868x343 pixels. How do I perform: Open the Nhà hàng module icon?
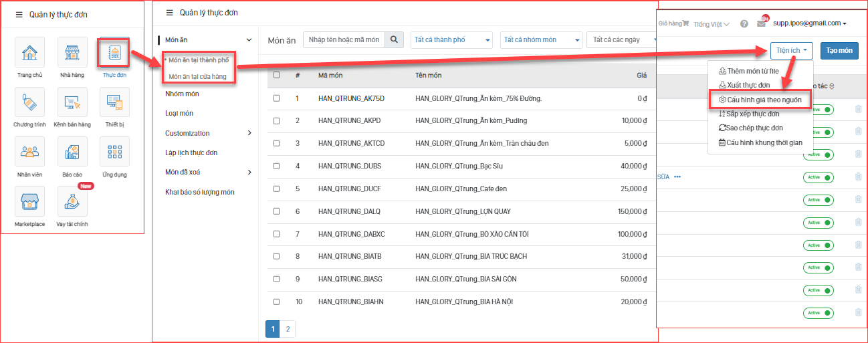pyautogui.click(x=72, y=52)
